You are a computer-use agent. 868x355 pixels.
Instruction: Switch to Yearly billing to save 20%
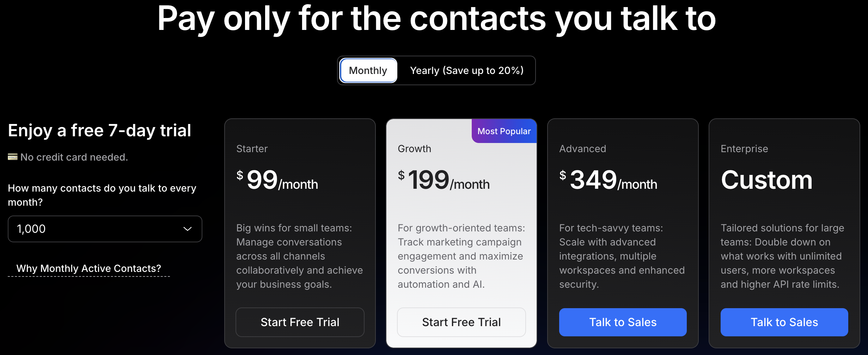(466, 70)
